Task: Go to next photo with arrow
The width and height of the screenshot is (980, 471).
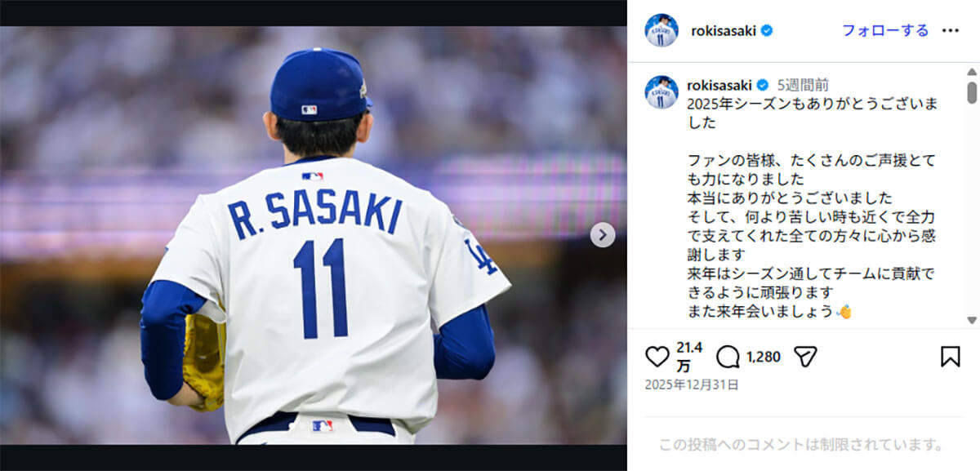Action: pos(602,235)
